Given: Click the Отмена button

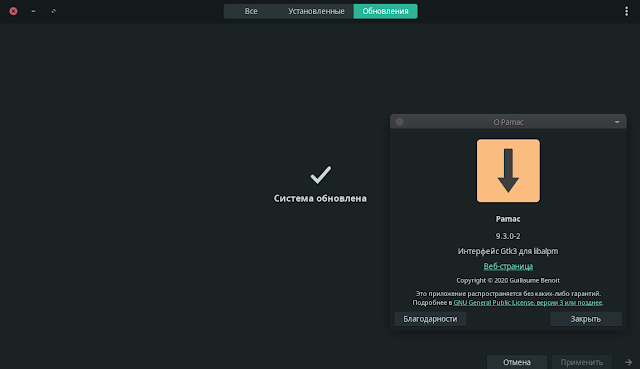Looking at the screenshot, I should point(517,362).
